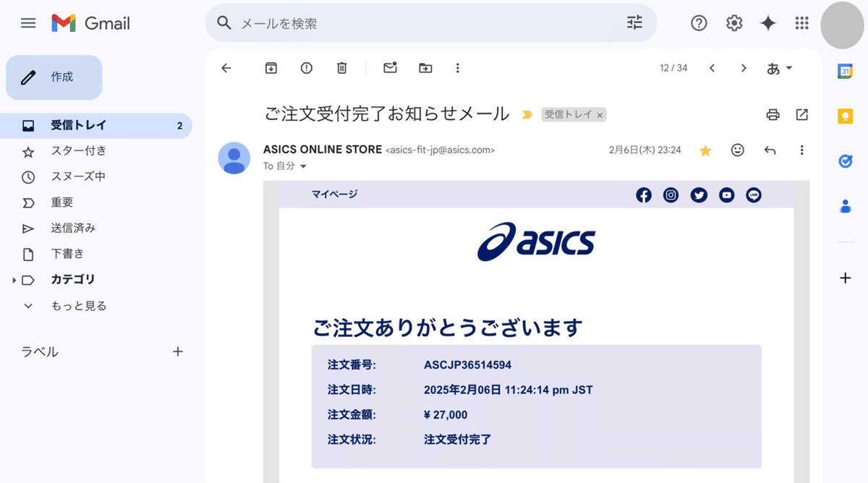Image resolution: width=868 pixels, height=483 pixels.
Task: Go back to inbox with arrow
Action: (226, 68)
